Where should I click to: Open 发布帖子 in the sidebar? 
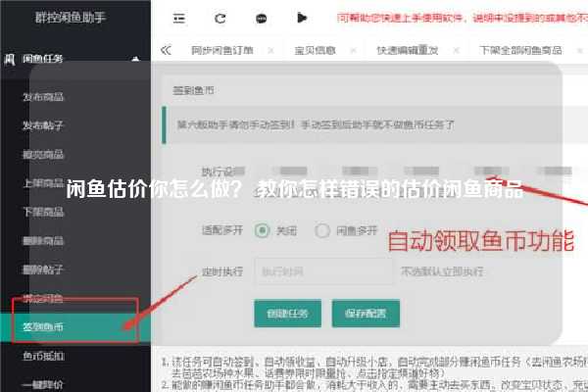[x=43, y=125]
